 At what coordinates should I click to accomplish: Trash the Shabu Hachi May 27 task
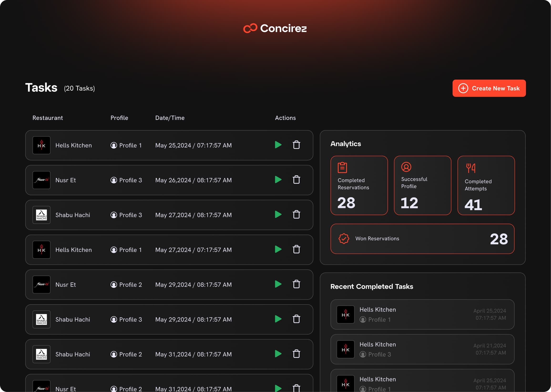(296, 214)
